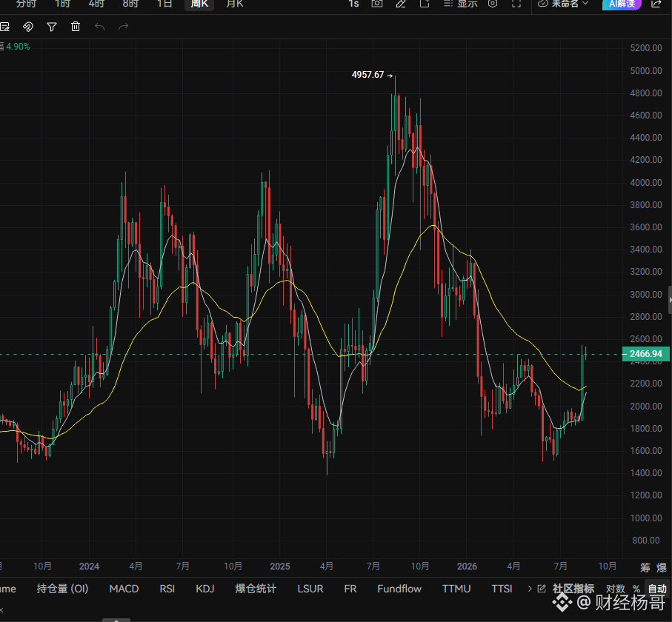The height and width of the screenshot is (622, 672).
Task: Select the 4时 timeframe
Action: (x=96, y=4)
